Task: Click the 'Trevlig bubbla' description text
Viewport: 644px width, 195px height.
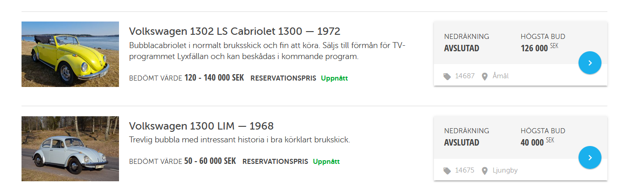Action: click(239, 140)
